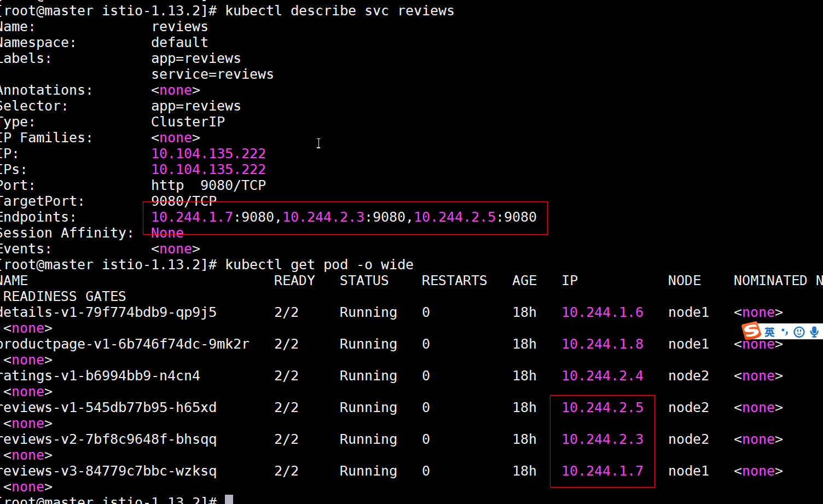The height and width of the screenshot is (504, 823).
Task: Click pod name details-v1-79f774bdb9-qp9j5
Action: point(108,312)
